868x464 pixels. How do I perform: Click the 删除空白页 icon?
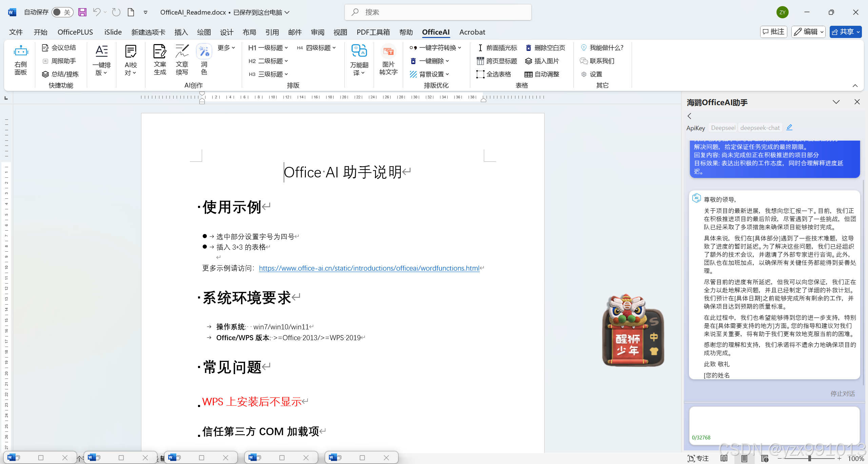[528, 48]
